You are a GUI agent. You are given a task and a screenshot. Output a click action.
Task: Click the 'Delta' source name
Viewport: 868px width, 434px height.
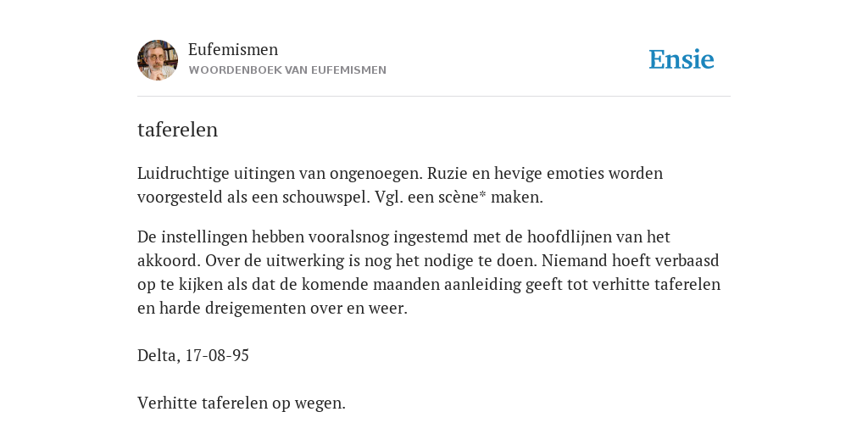[x=159, y=355]
